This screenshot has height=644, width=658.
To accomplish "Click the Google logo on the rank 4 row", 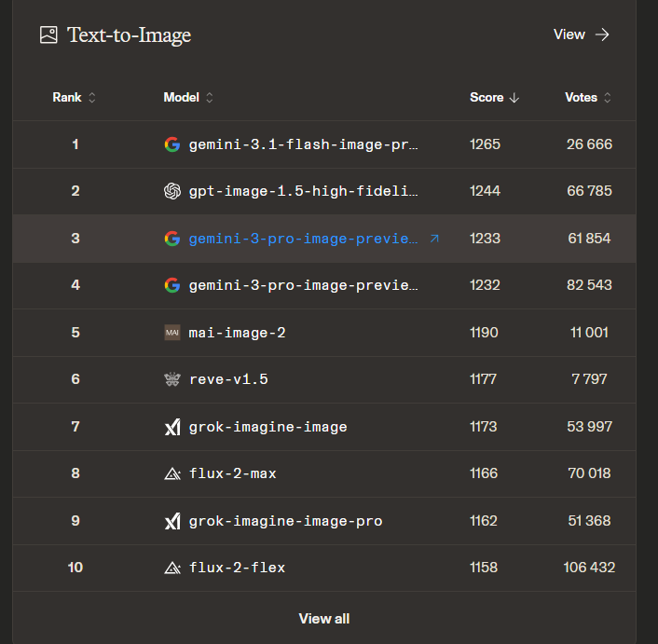I will point(171,285).
